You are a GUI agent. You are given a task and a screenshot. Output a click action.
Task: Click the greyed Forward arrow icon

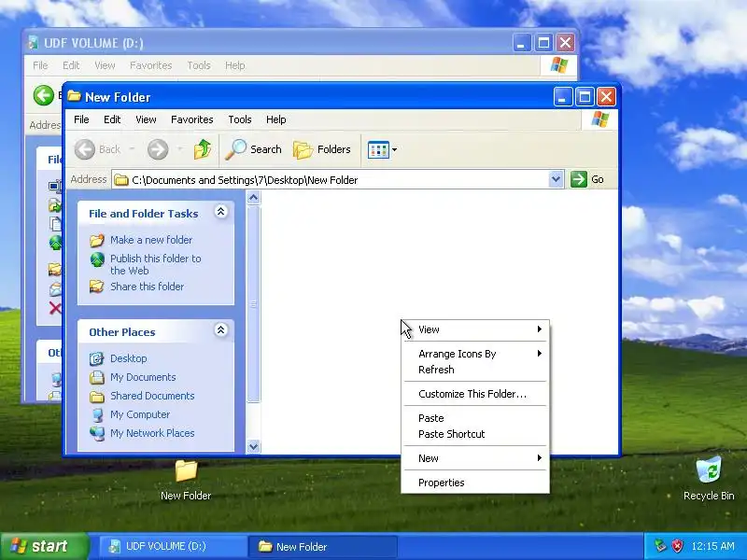[158, 149]
